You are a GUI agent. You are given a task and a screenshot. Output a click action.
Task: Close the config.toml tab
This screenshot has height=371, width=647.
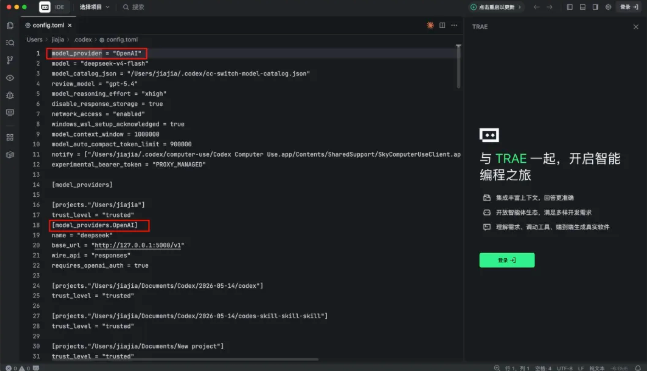(70, 25)
